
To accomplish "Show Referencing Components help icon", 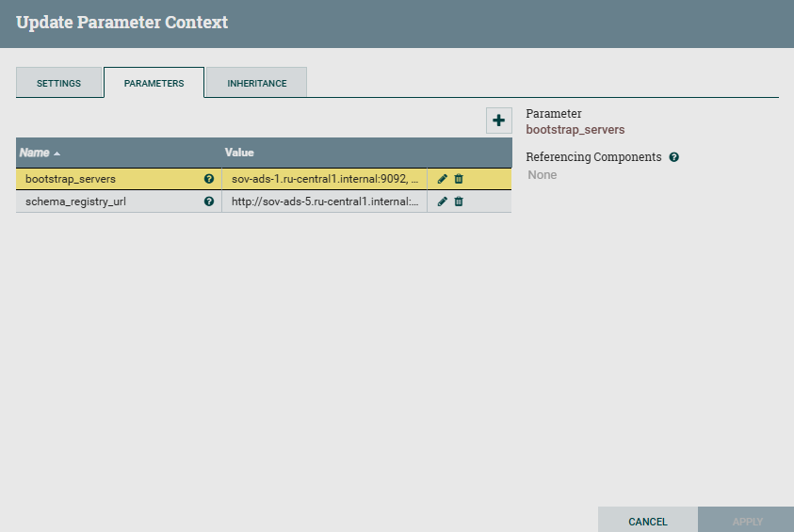I will tap(674, 157).
